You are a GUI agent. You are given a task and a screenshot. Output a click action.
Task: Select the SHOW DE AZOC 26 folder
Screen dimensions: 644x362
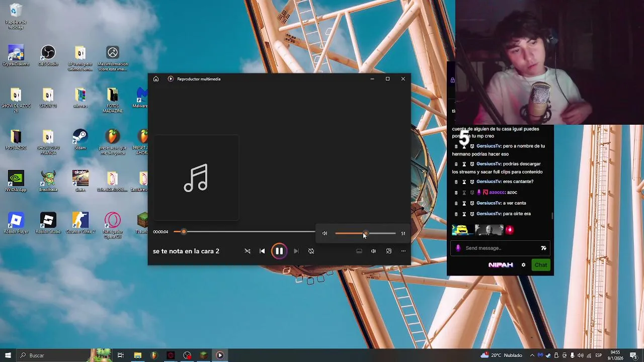pos(16,100)
